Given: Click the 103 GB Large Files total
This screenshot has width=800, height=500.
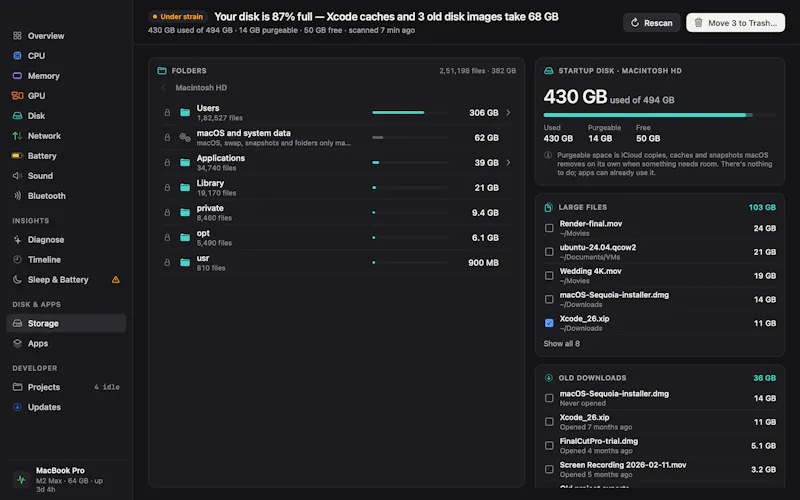Looking at the screenshot, I should [762, 207].
